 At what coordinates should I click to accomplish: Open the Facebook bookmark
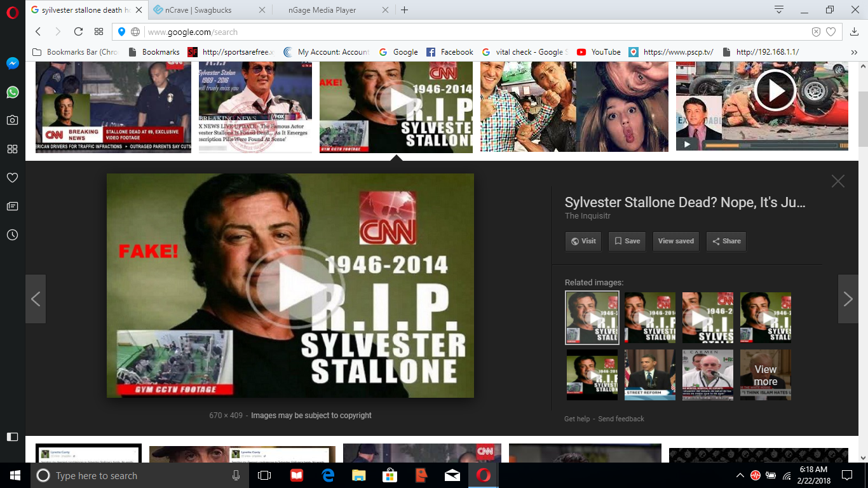[x=450, y=52]
